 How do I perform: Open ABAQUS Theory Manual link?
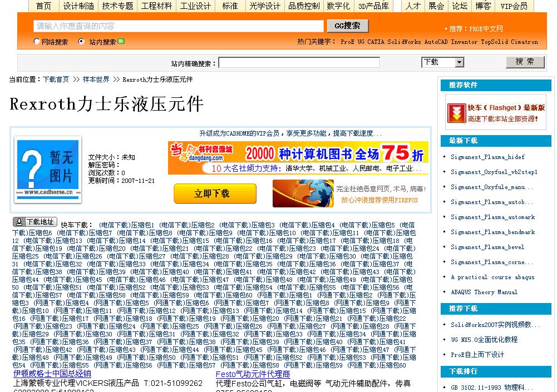(484, 292)
